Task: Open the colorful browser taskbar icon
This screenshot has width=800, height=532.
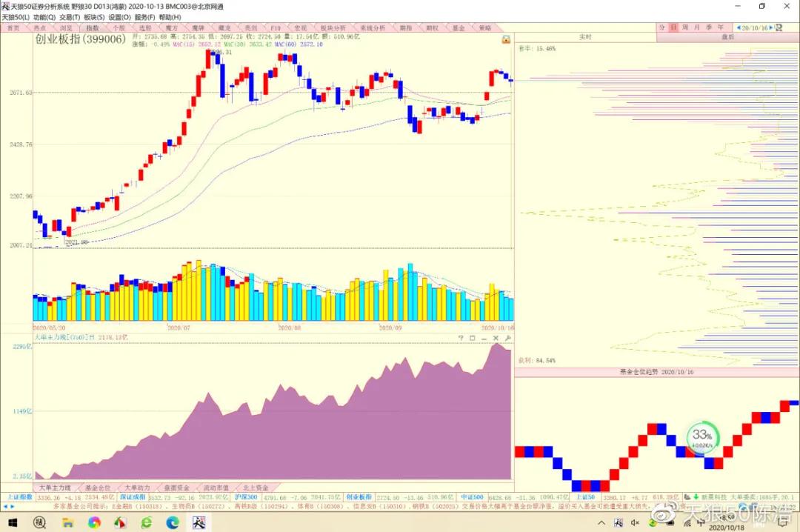Action: pyautogui.click(x=94, y=522)
